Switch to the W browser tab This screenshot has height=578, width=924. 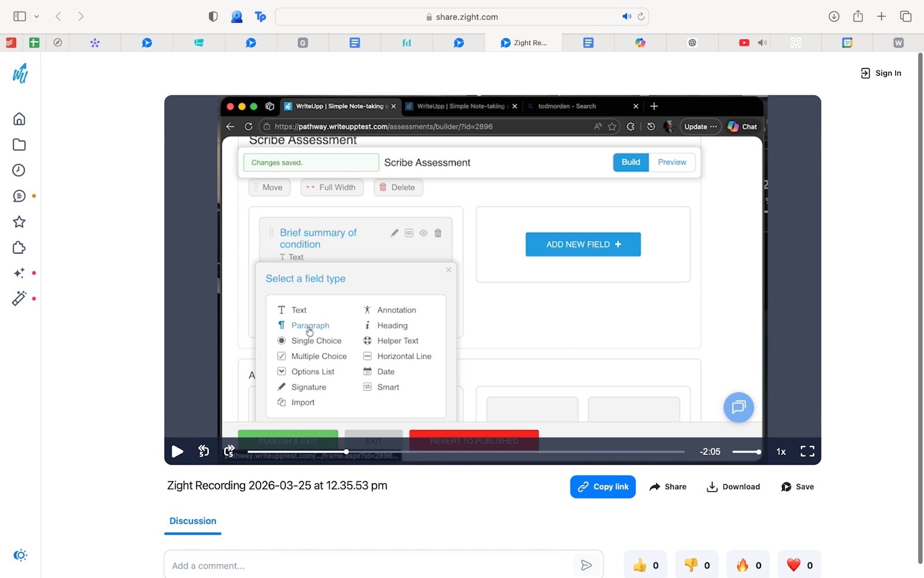(x=899, y=43)
